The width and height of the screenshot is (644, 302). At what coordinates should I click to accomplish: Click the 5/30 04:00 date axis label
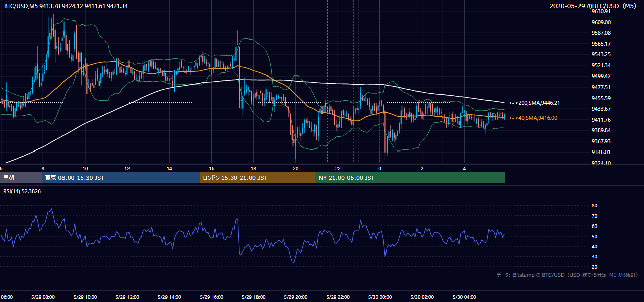[464, 297]
